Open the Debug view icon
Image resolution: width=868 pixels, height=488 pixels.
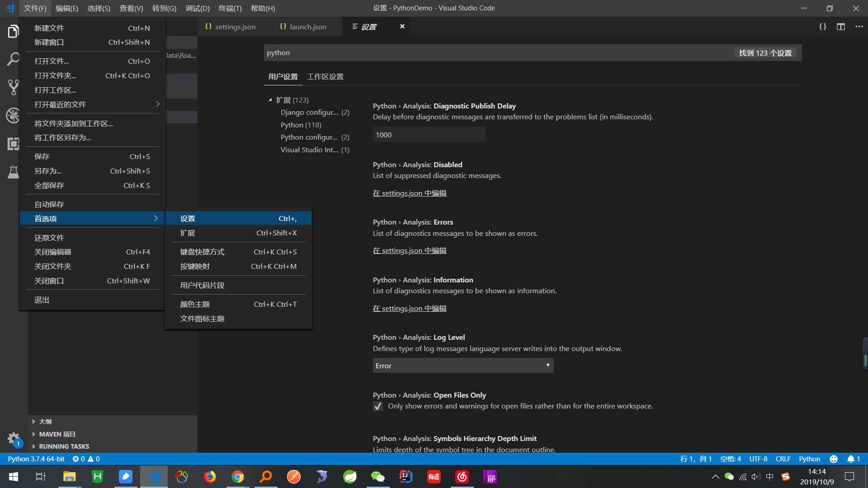pyautogui.click(x=14, y=116)
